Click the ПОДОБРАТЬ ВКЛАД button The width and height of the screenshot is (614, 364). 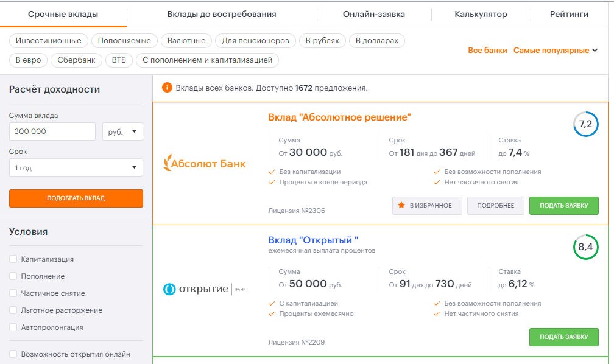pyautogui.click(x=76, y=198)
